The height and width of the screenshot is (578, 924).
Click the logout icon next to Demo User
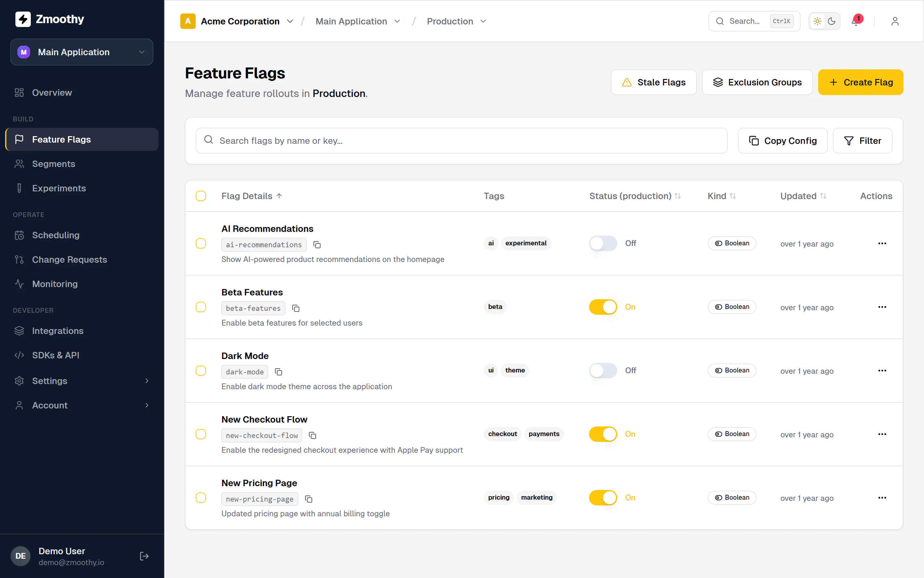pyautogui.click(x=144, y=556)
